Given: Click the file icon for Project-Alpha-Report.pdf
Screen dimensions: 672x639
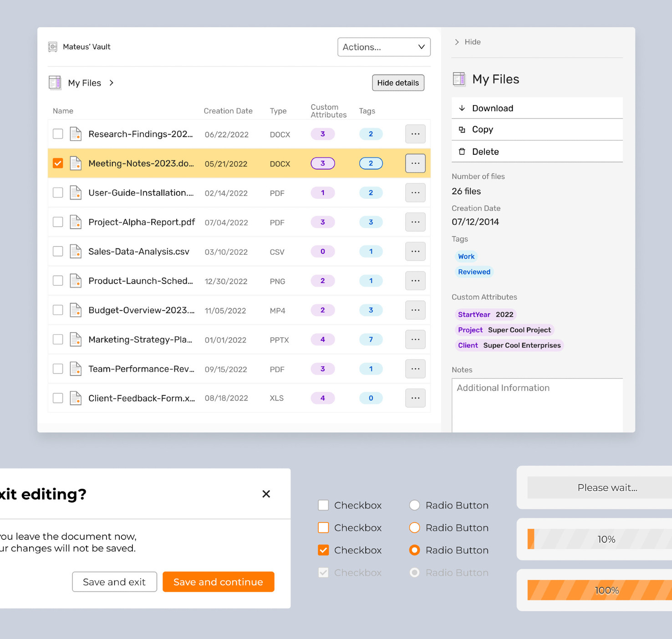Looking at the screenshot, I should pos(76,222).
